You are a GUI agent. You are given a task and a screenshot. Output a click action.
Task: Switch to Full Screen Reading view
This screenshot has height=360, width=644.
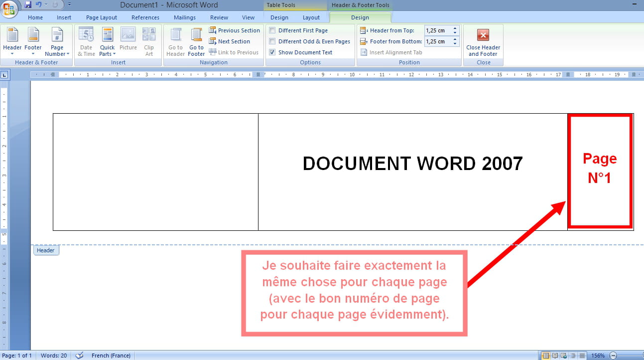point(554,356)
